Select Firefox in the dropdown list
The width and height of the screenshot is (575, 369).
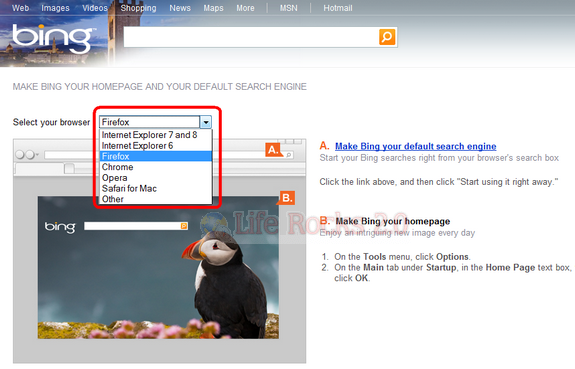156,156
